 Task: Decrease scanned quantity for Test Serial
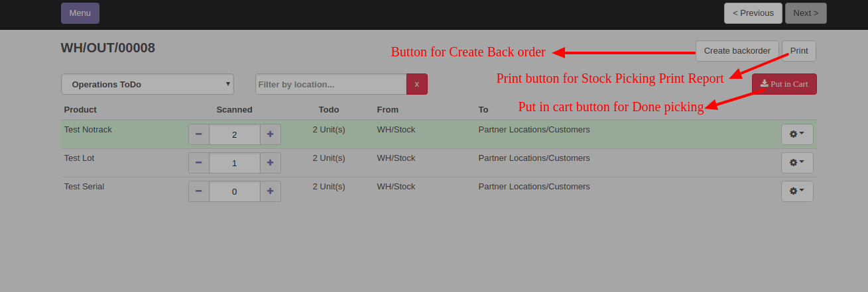(x=199, y=191)
